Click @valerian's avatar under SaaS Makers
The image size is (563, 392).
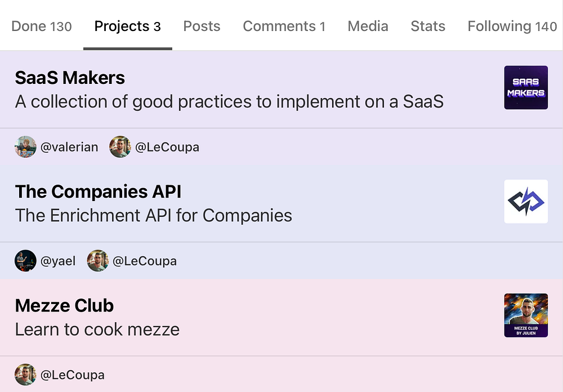(25, 147)
